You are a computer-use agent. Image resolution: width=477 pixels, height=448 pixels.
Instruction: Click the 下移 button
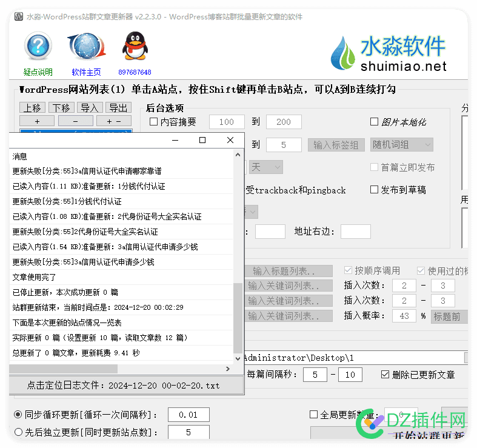(61, 108)
